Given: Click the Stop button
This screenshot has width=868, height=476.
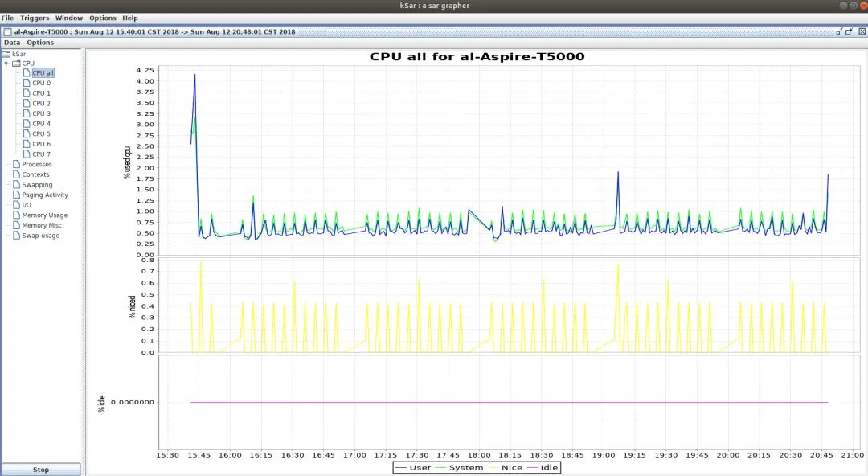Looking at the screenshot, I should (x=41, y=470).
